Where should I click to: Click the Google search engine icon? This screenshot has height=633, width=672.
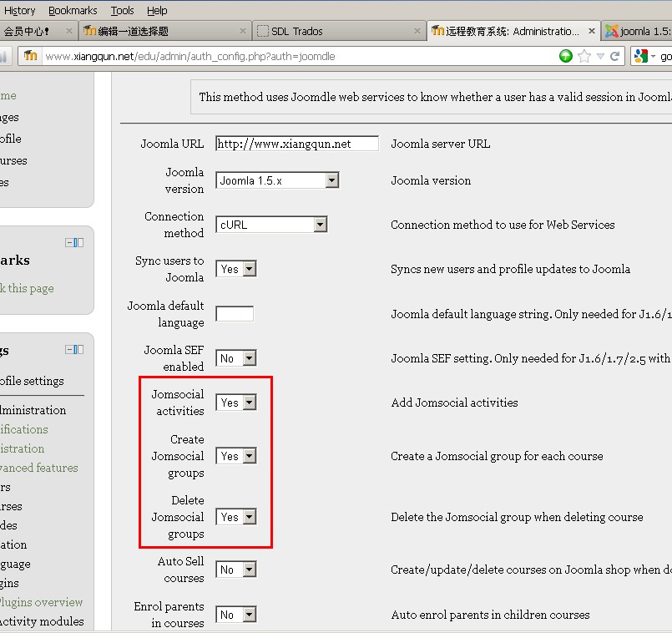pyautogui.click(x=641, y=57)
